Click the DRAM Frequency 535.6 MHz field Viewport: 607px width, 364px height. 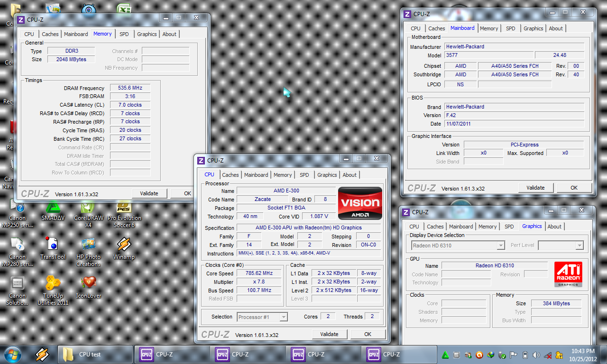(130, 88)
